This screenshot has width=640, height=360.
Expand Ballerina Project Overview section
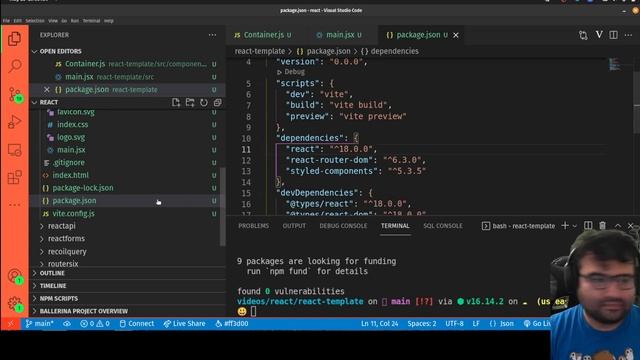coord(83,311)
